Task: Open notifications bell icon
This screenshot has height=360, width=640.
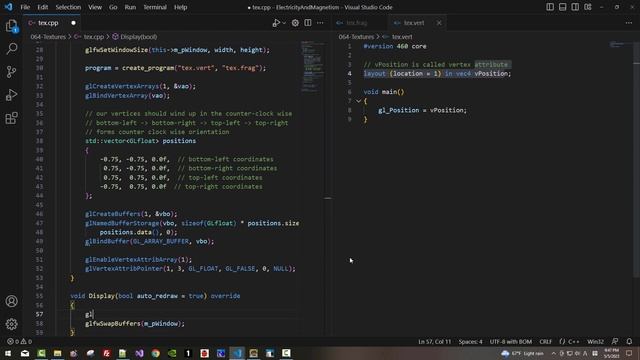Action: (x=629, y=341)
